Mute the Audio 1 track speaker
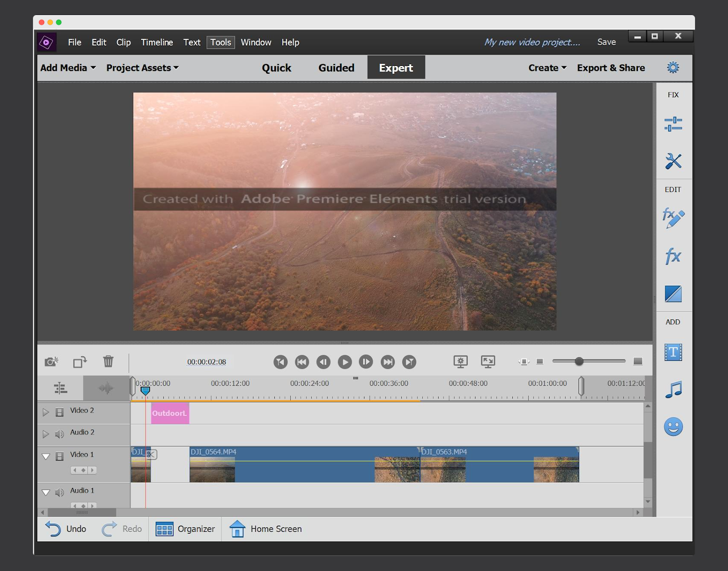The width and height of the screenshot is (728, 571). [60, 492]
